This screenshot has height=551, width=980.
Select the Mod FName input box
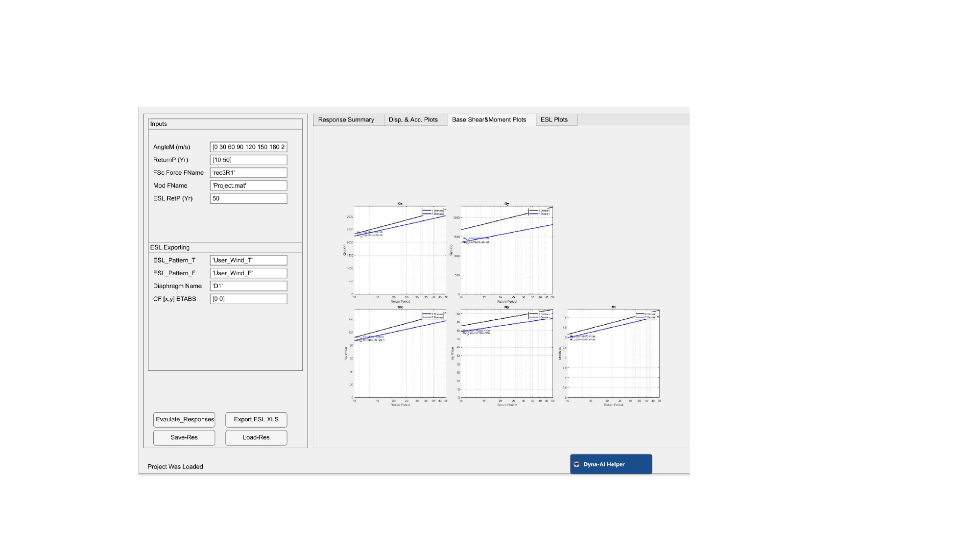point(248,186)
